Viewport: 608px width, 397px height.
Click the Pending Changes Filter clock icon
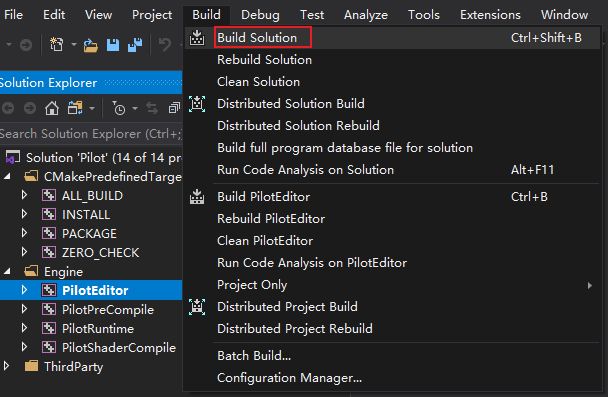[119, 109]
